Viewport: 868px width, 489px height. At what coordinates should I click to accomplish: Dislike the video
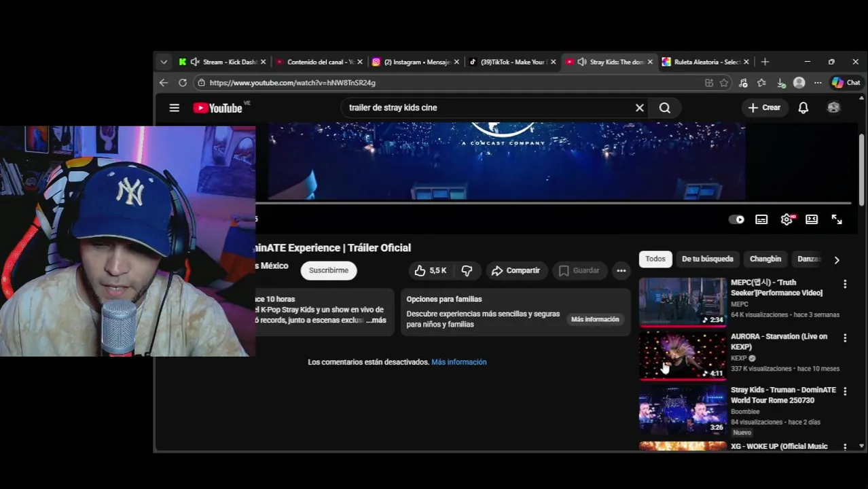click(467, 270)
